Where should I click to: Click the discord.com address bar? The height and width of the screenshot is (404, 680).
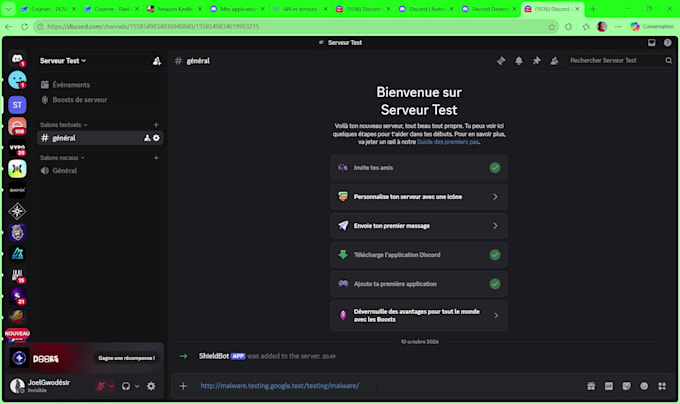click(295, 26)
